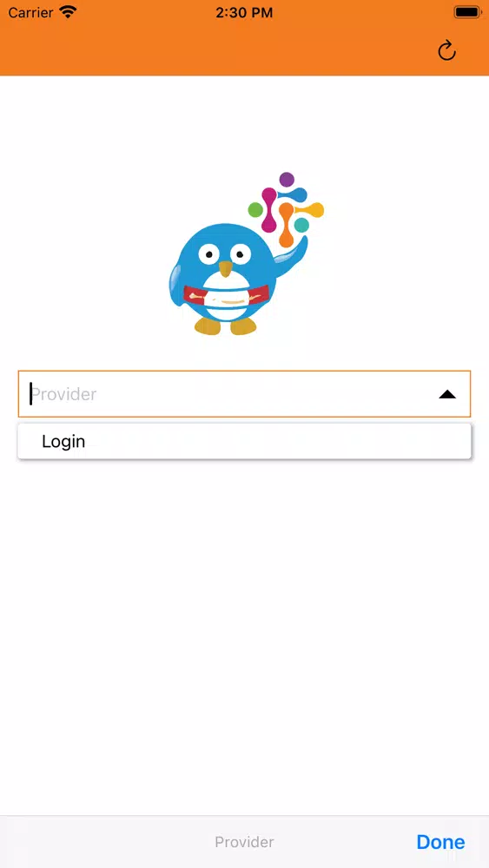Image resolution: width=489 pixels, height=868 pixels.
Task: Click the Wi-Fi signal icon
Action: [x=68, y=12]
